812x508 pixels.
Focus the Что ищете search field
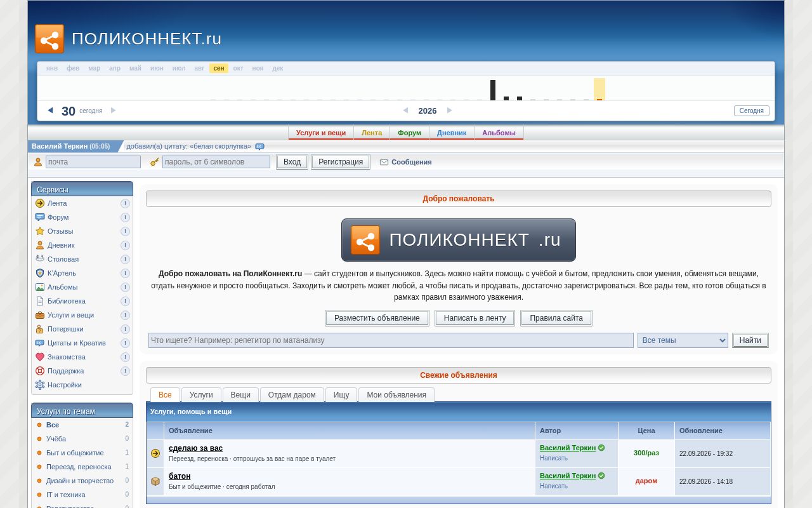coord(391,340)
